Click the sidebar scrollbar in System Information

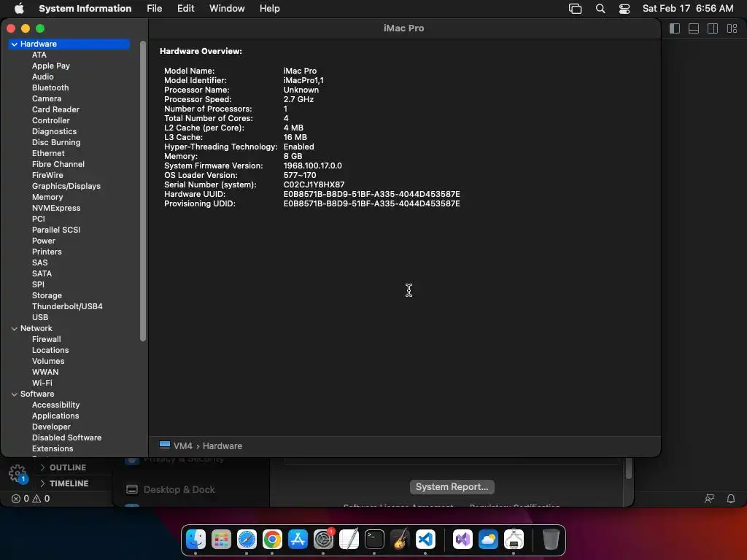click(143, 190)
